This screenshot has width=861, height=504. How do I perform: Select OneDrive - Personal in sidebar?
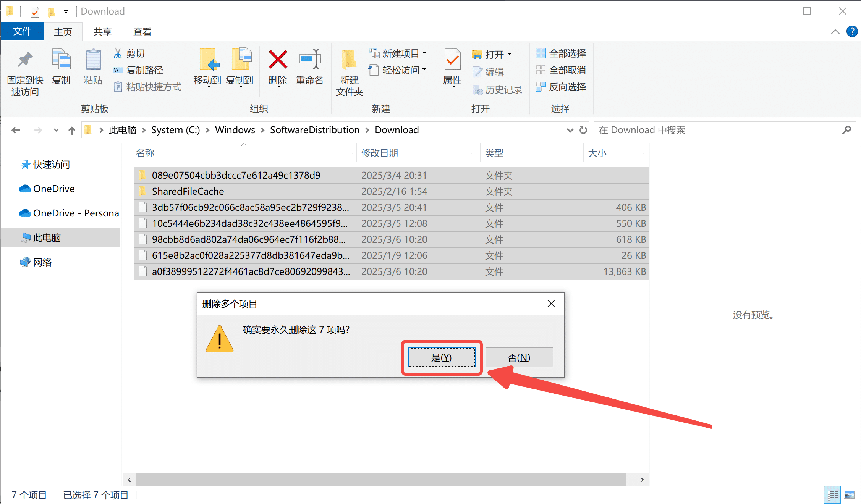coord(69,213)
